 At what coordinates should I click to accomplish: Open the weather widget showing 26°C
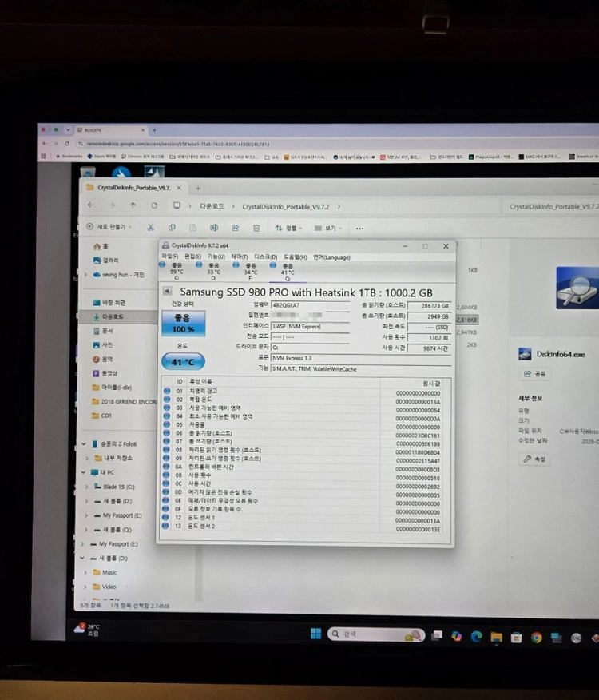(86, 630)
